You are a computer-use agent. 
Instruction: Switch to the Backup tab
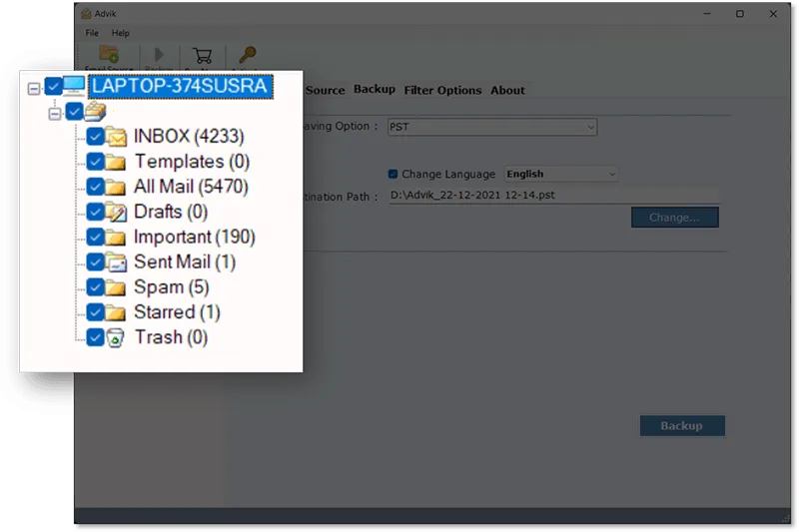[375, 89]
